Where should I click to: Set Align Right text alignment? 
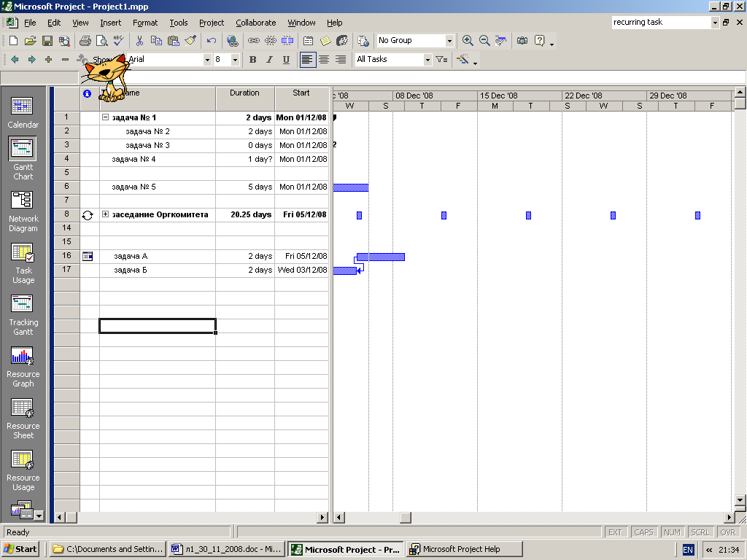341,60
